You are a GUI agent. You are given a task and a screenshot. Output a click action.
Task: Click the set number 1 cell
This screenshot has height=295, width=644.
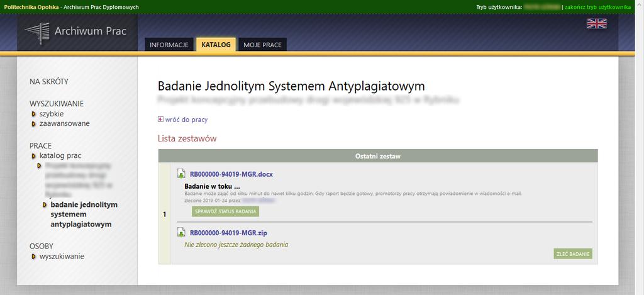(x=164, y=214)
